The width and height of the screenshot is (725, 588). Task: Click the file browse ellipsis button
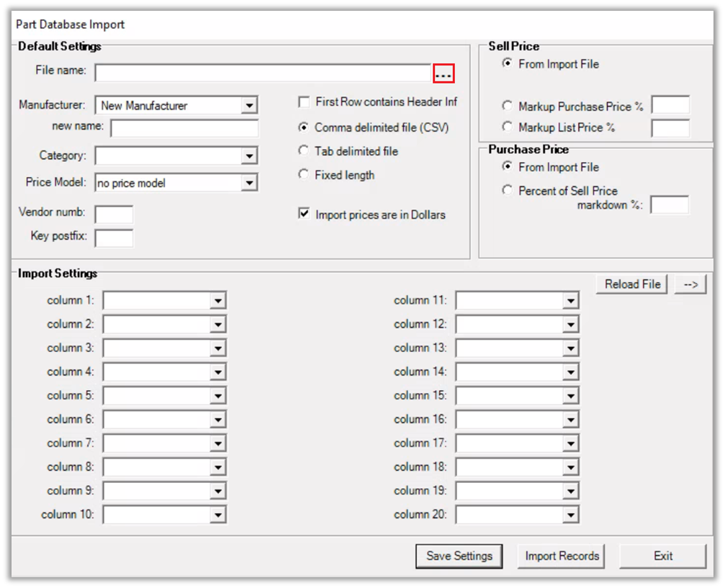point(443,73)
